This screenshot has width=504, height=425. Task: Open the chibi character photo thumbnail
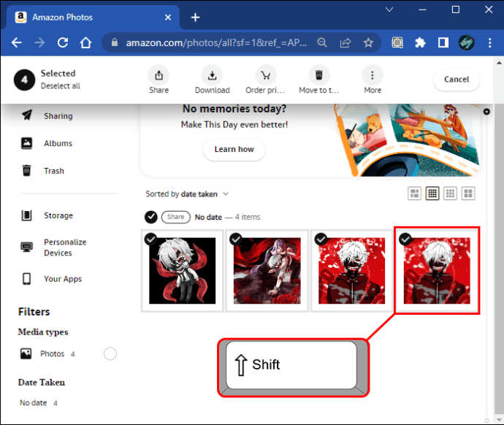(183, 271)
